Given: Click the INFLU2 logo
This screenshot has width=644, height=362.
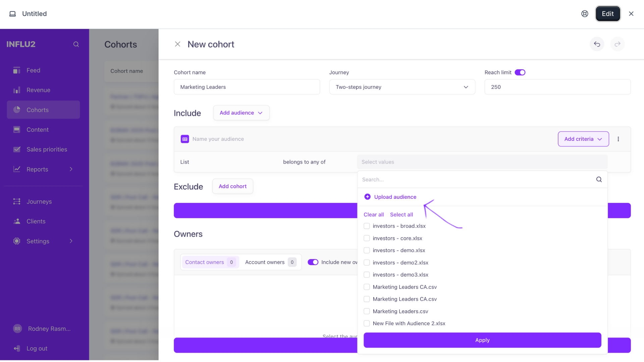Looking at the screenshot, I should pos(21,44).
